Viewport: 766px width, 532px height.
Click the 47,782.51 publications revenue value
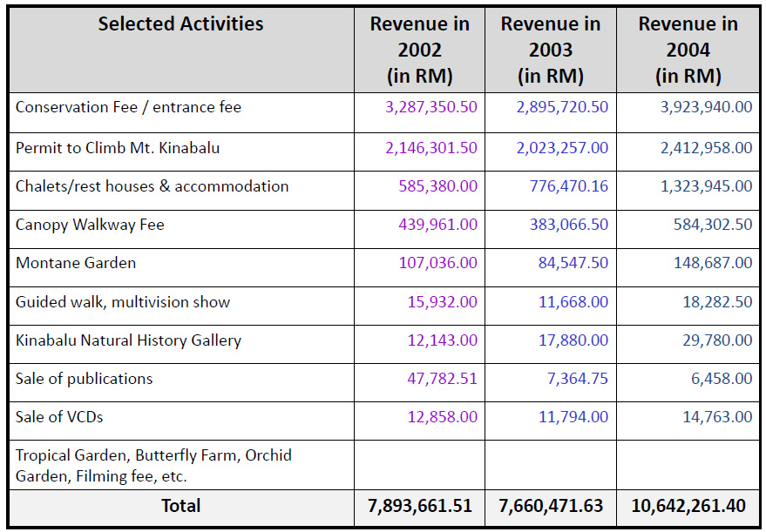point(443,379)
